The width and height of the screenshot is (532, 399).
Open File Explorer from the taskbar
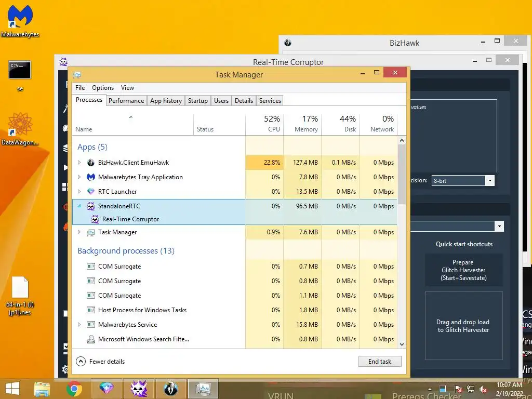[42, 389]
